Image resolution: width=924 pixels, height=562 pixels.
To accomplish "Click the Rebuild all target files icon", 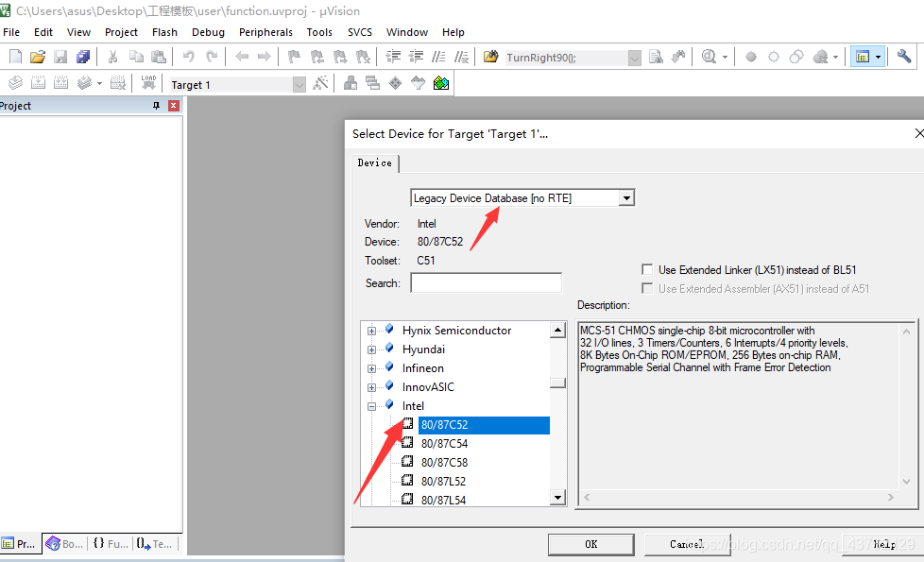I will (60, 83).
